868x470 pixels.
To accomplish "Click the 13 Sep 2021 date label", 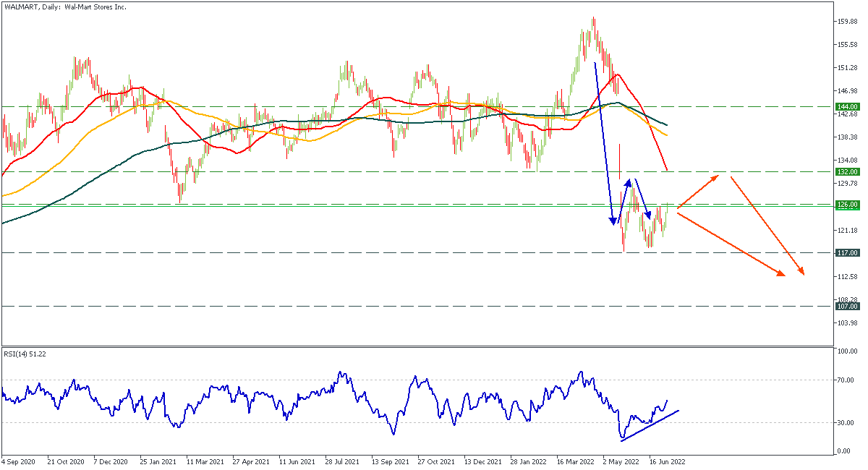I will (x=388, y=460).
